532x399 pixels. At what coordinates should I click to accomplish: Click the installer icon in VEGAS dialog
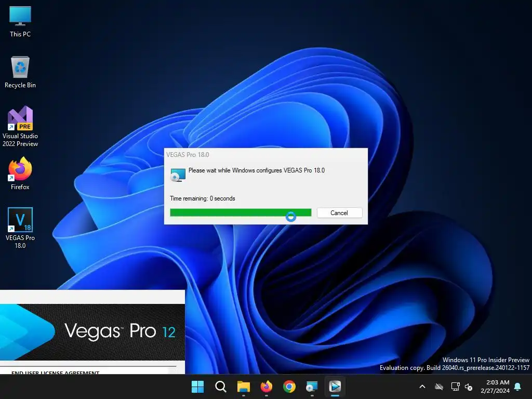click(178, 175)
